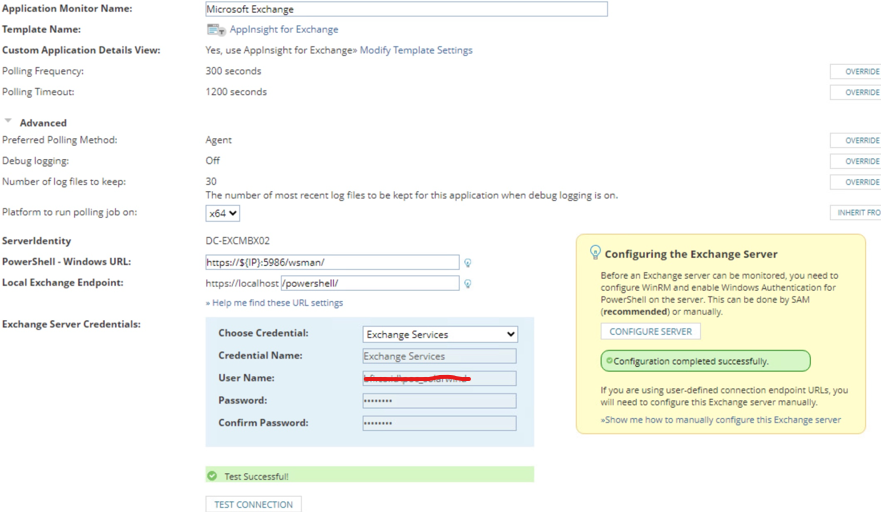Click the User Name field

click(439, 378)
